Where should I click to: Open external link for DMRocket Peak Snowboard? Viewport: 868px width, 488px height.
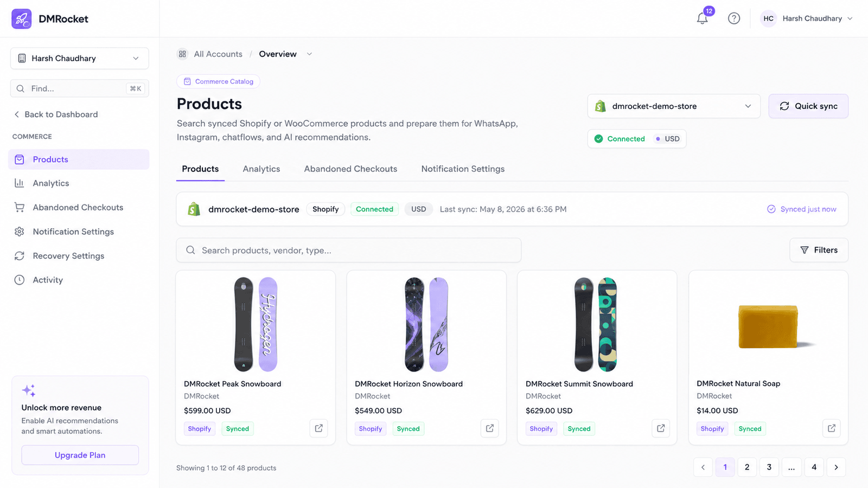[319, 428]
